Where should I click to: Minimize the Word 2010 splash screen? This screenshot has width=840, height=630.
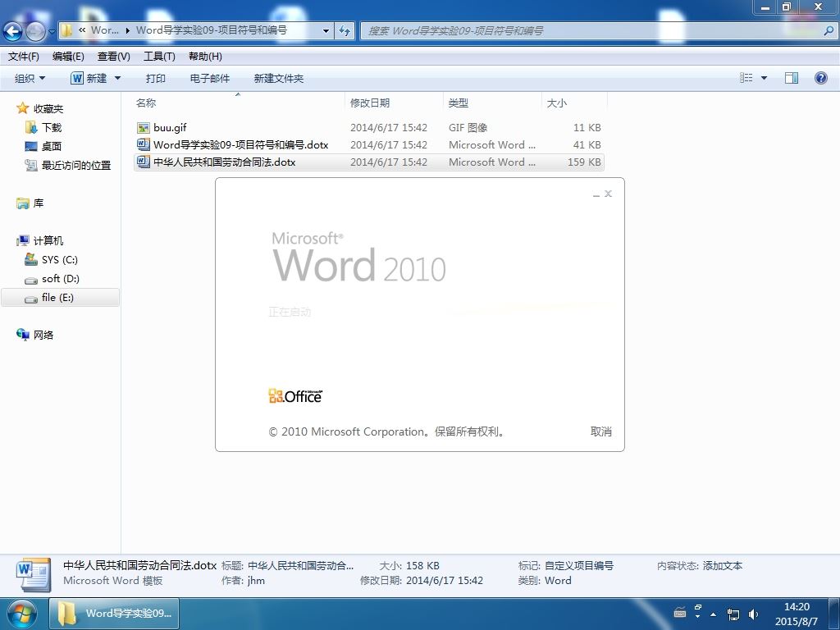596,194
